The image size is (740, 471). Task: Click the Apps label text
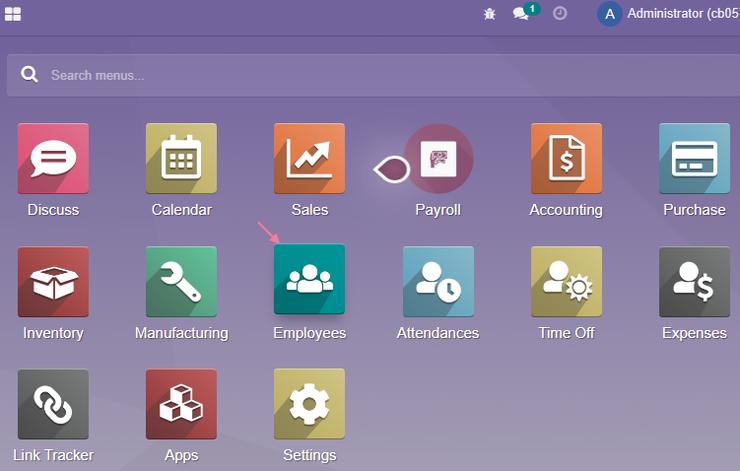pos(181,455)
